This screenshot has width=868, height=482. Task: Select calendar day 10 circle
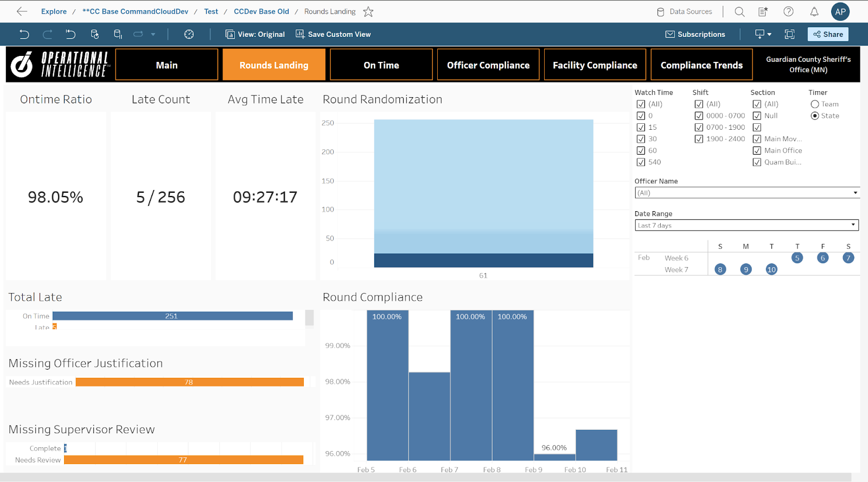[x=771, y=269]
